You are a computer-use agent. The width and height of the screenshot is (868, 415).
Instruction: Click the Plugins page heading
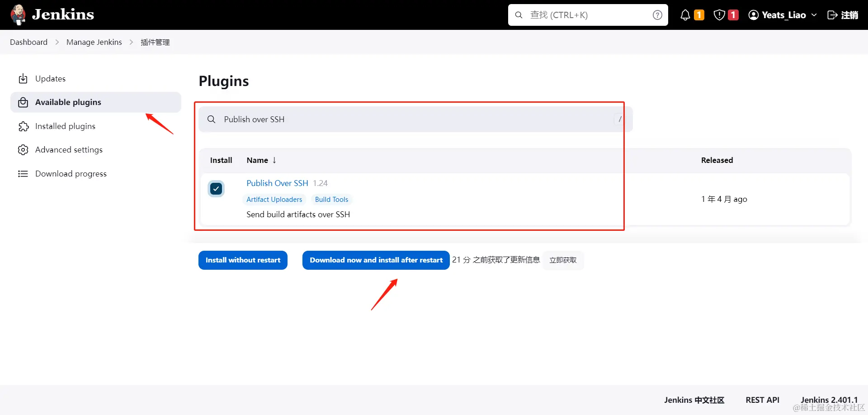point(224,81)
